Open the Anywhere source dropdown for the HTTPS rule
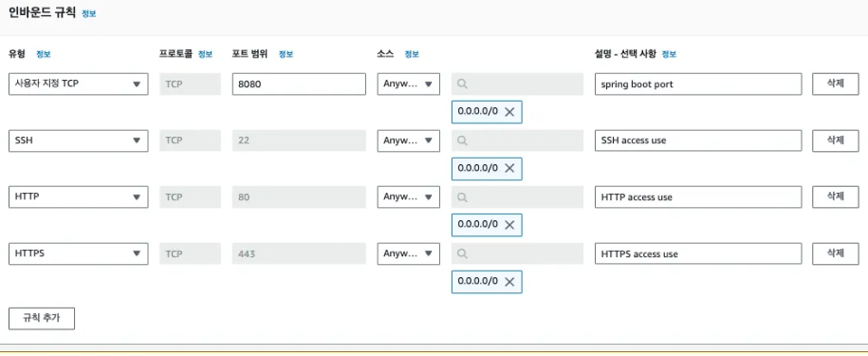The image size is (868, 356). coord(409,253)
